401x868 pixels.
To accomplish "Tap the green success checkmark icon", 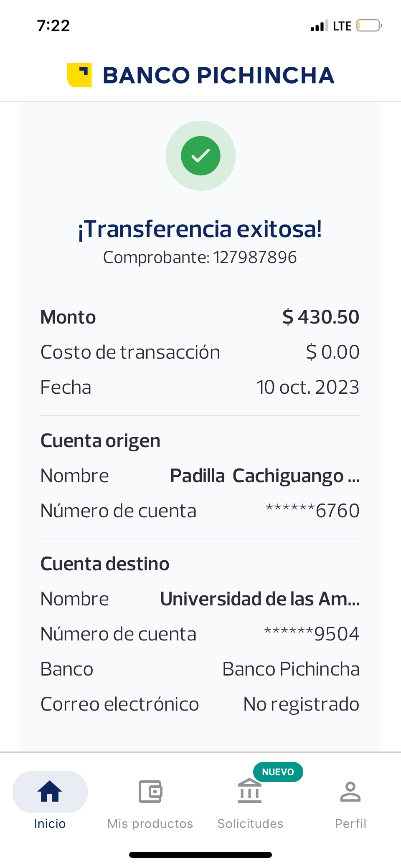I will pyautogui.click(x=200, y=156).
